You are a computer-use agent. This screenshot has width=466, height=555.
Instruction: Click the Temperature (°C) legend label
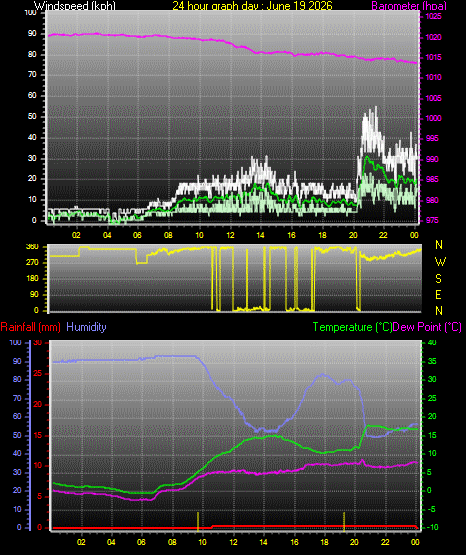352,327
